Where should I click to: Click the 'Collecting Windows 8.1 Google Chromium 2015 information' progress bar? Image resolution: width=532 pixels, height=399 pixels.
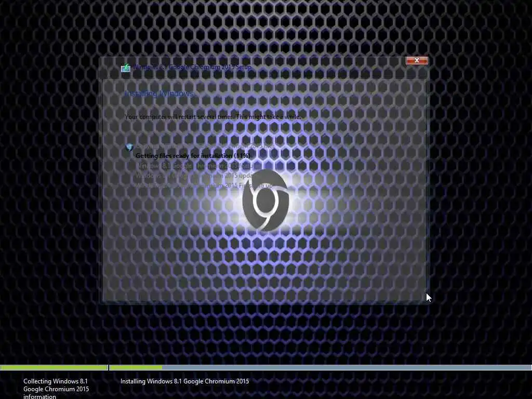click(54, 367)
